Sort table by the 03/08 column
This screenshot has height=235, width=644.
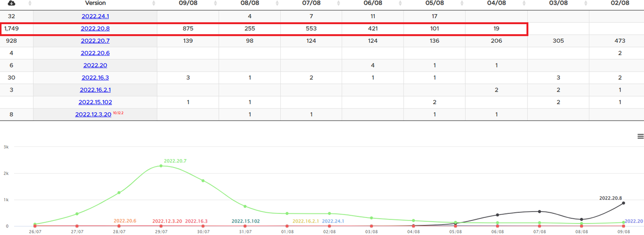[x=558, y=3]
